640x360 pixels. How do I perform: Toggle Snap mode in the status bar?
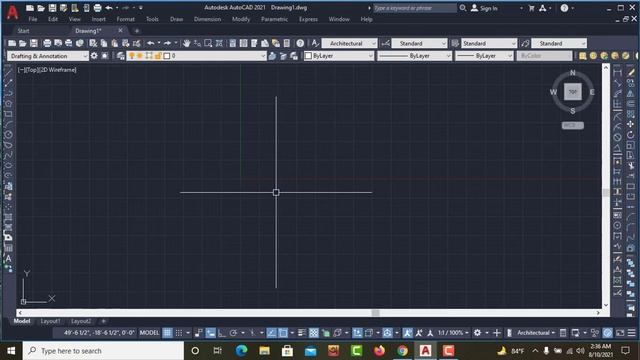(x=179, y=333)
